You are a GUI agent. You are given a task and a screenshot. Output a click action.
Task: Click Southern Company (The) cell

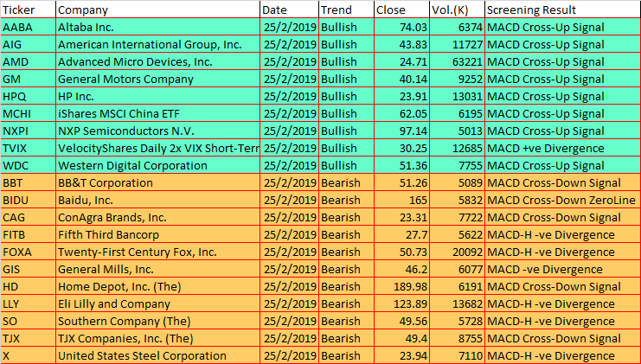click(x=157, y=321)
